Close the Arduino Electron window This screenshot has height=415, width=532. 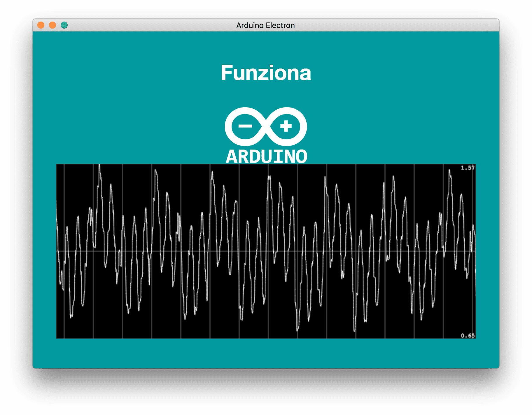(41, 25)
